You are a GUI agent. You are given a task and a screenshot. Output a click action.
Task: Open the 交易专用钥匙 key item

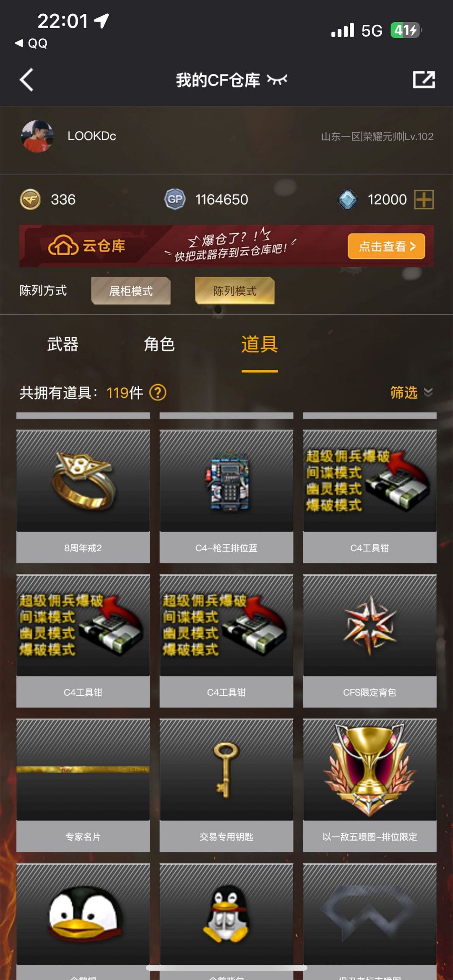click(x=226, y=785)
